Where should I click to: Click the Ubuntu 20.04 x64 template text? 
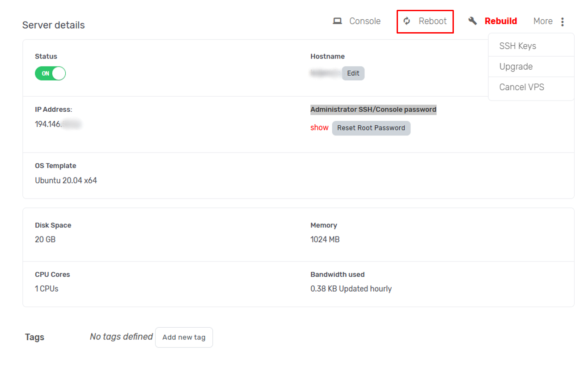click(66, 181)
